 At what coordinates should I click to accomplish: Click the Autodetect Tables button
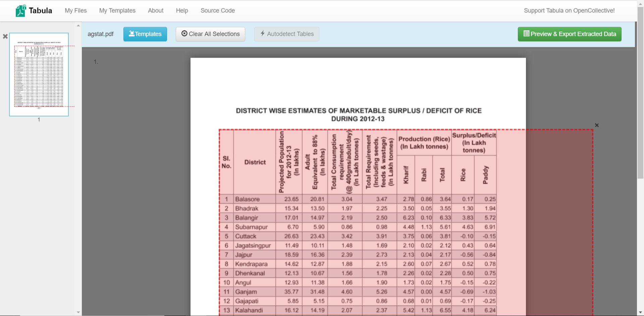[x=286, y=34]
